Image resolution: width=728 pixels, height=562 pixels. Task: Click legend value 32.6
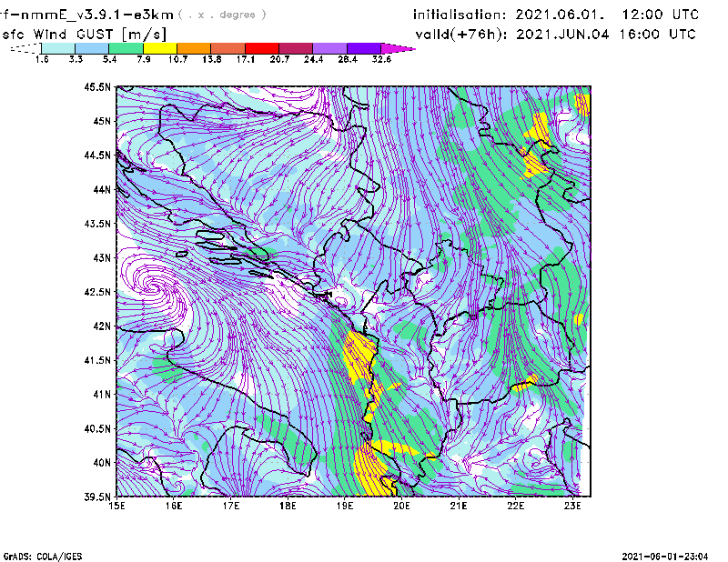(381, 59)
